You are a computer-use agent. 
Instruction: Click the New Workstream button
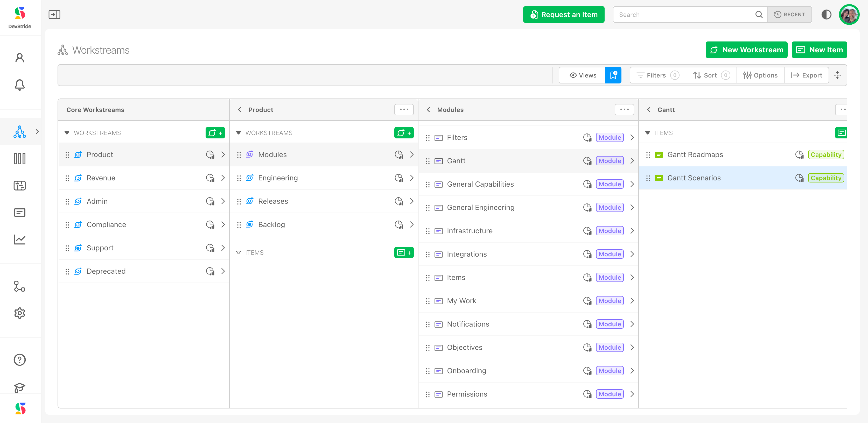coord(746,50)
